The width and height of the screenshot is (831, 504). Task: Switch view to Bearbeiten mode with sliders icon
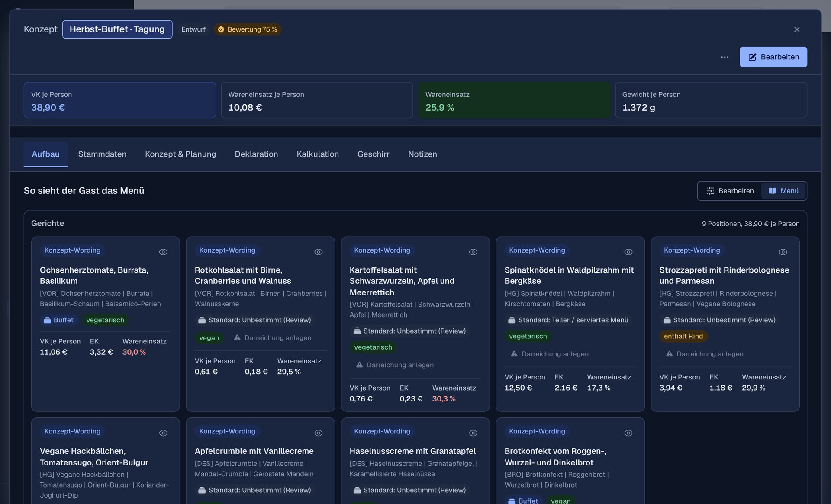click(x=730, y=191)
